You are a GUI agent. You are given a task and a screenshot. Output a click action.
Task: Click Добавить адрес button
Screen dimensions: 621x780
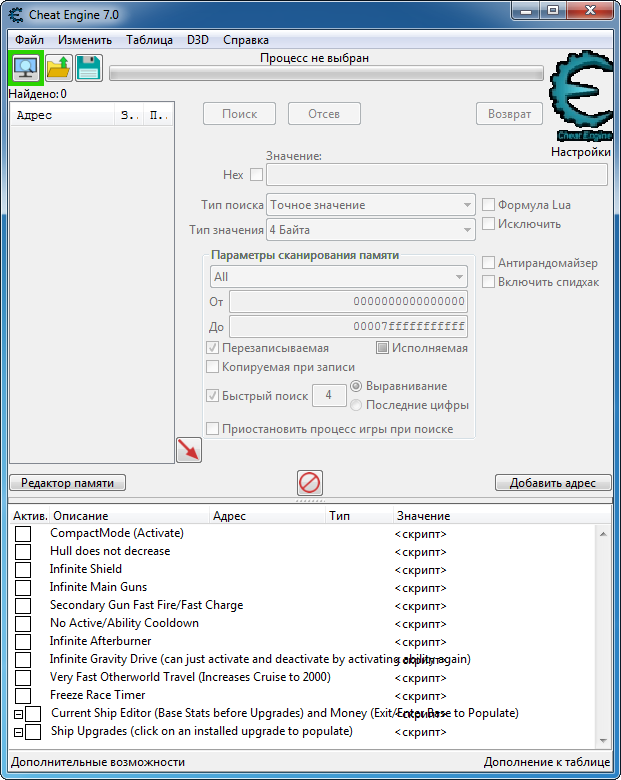tap(553, 483)
